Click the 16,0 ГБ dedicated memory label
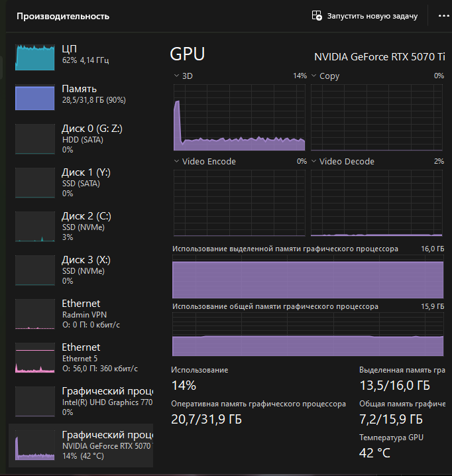This screenshot has height=476, width=452. pos(432,249)
